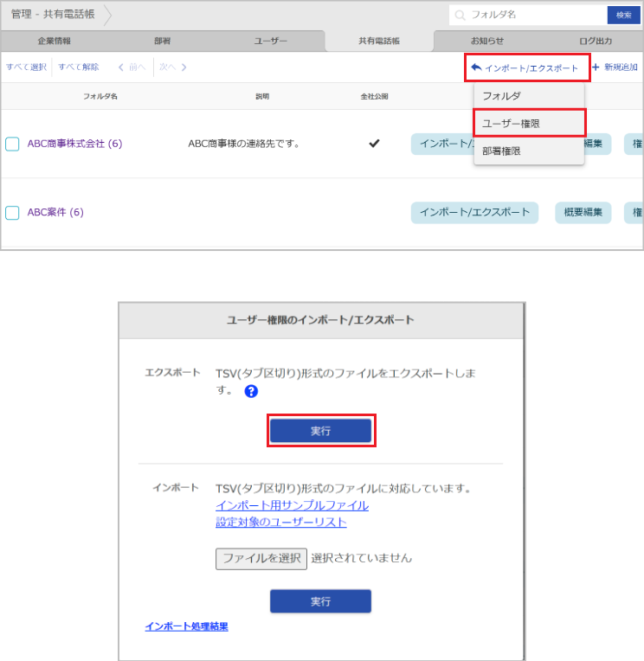
Task: Open the インポート/エクスポート dropdown in toolbar
Action: pos(526,67)
